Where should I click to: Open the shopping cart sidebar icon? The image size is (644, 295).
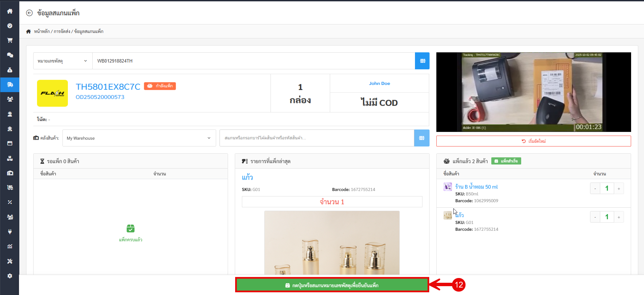pos(10,40)
